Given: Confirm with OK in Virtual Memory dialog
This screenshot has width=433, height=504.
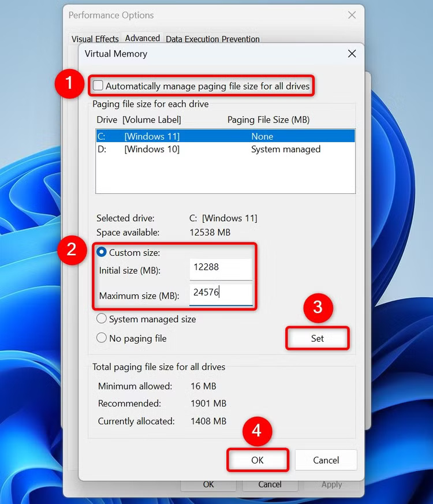Looking at the screenshot, I should coord(257,460).
